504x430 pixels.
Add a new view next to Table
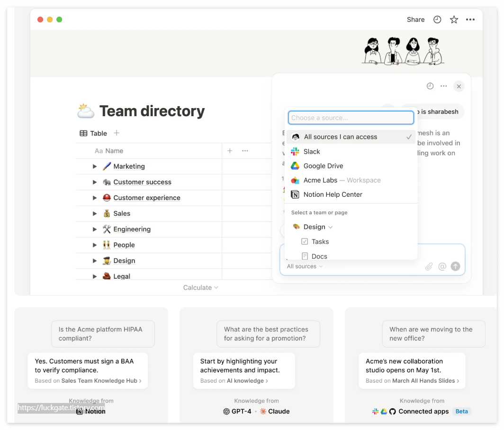click(x=117, y=133)
